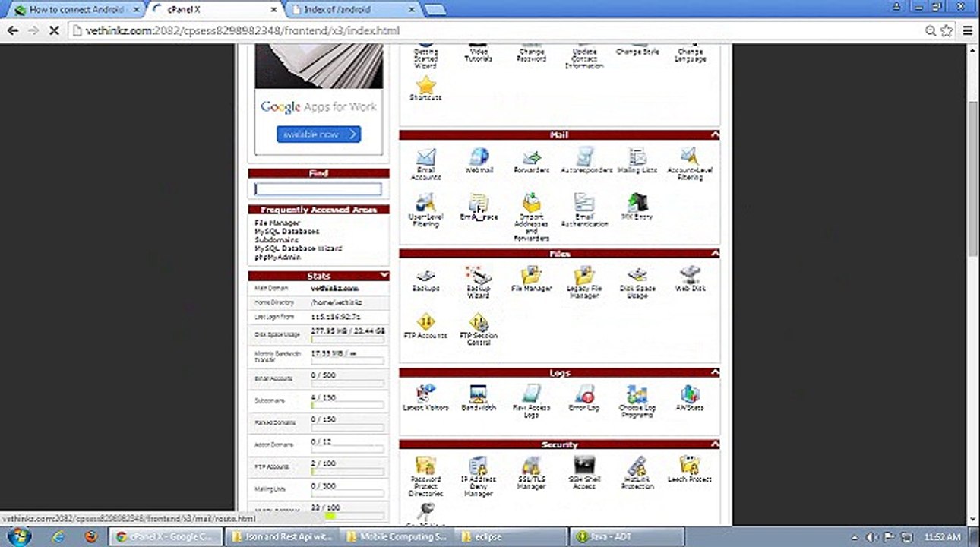Switch to Java - ADT taskbar window

pyautogui.click(x=627, y=536)
